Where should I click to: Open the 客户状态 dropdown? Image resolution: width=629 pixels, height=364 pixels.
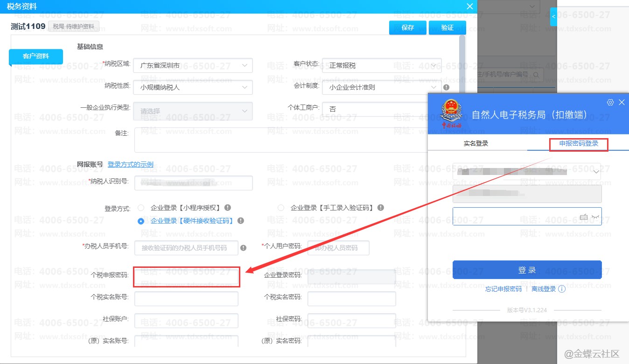(x=381, y=65)
